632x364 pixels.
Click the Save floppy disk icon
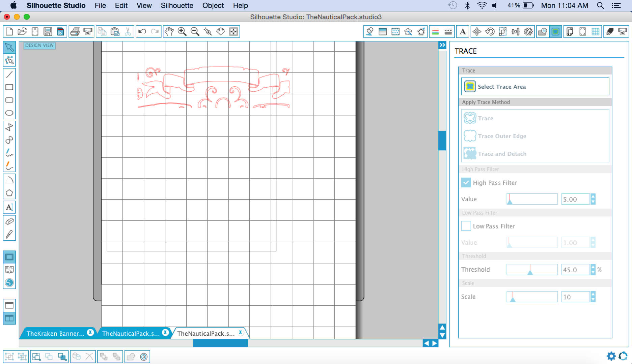48,32
